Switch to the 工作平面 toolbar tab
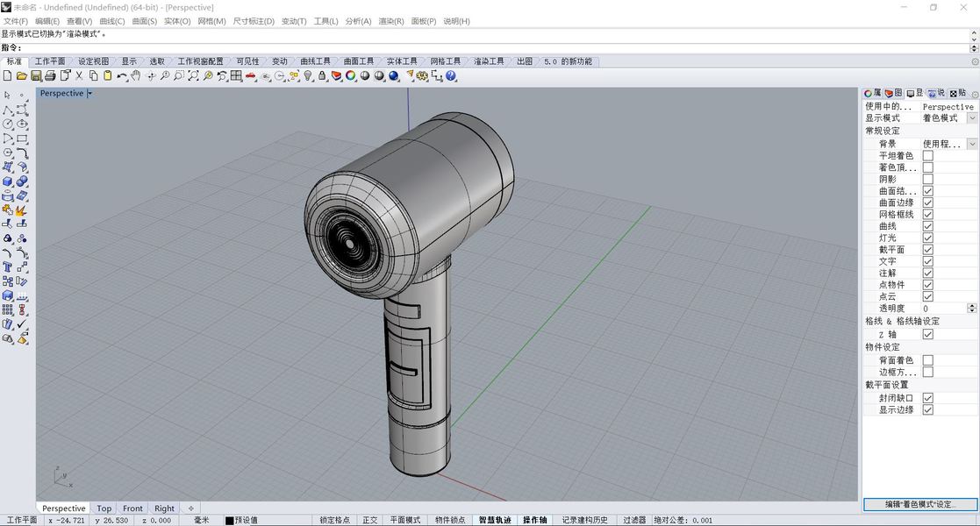Screen dimensions: 980x526 tap(50, 61)
